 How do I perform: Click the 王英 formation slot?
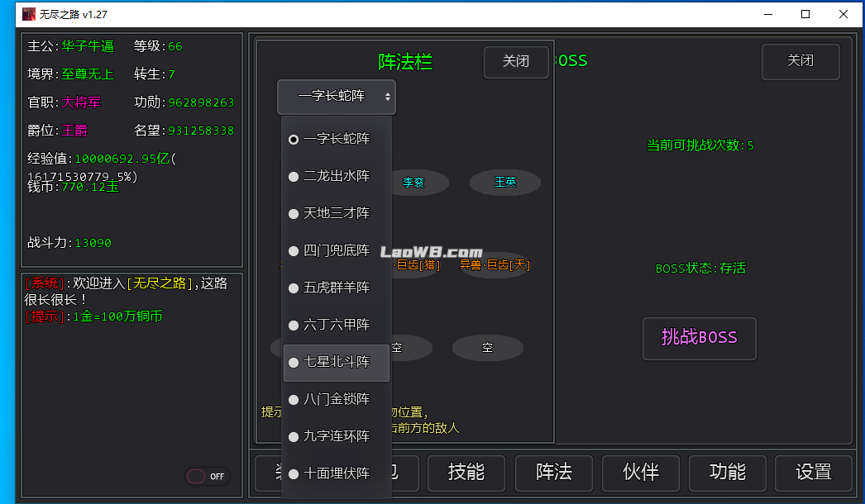505,183
